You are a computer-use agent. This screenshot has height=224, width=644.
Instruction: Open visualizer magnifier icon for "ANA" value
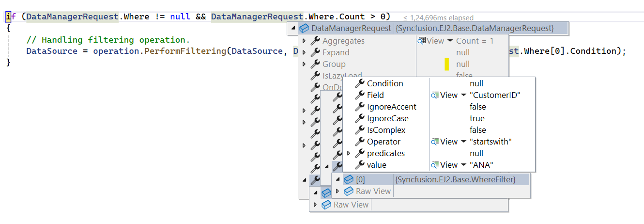pyautogui.click(x=434, y=165)
